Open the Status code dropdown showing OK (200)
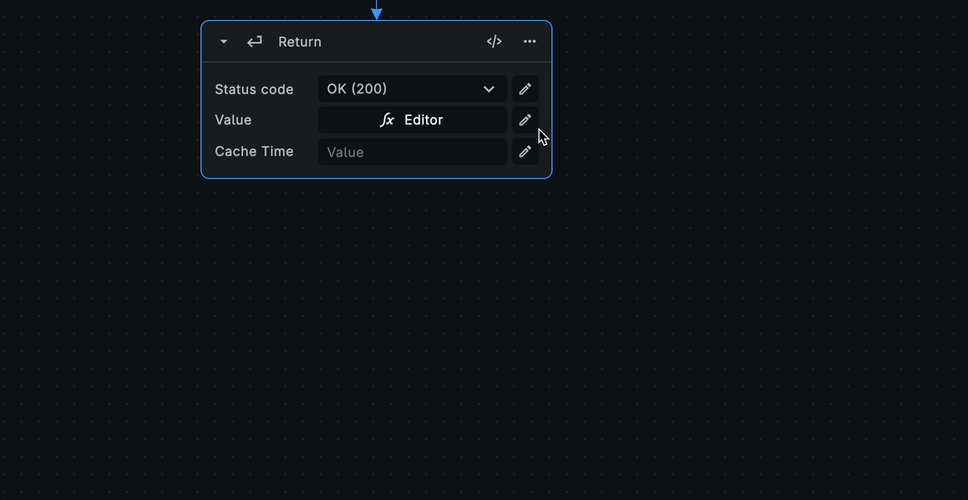The width and height of the screenshot is (968, 500). tap(412, 89)
